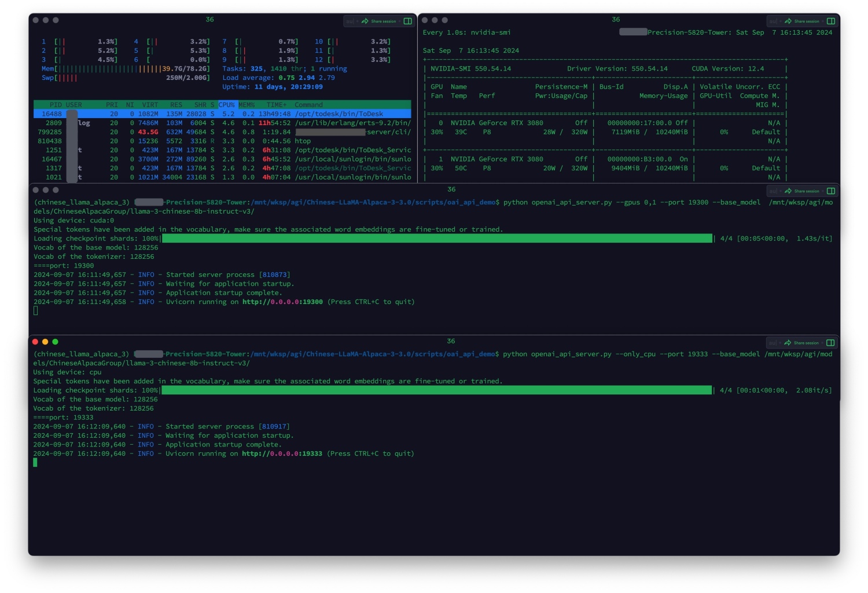The width and height of the screenshot is (868, 593).
Task: Click the 'Tasks: 325, 1410 thr' line in htop
Action: click(x=285, y=69)
